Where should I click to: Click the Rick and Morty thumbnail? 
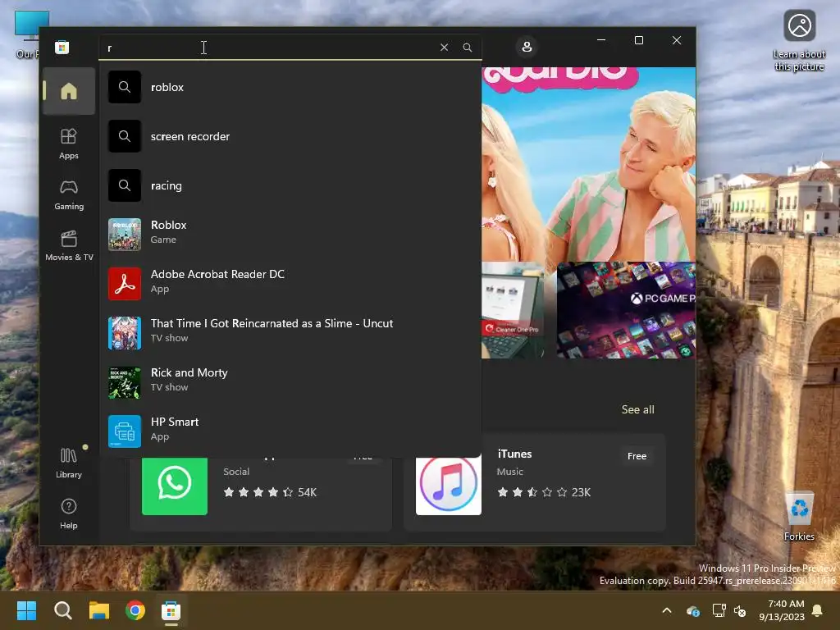point(125,382)
